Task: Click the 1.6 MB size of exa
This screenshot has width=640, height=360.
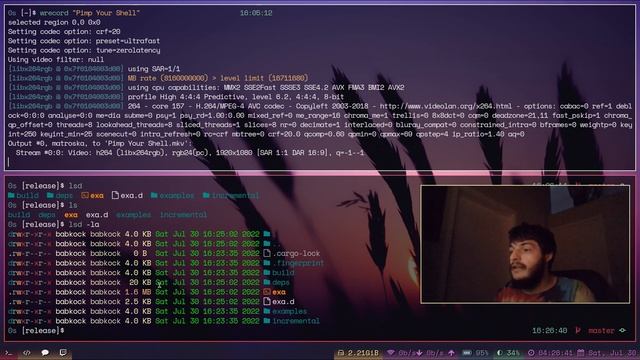Action: click(x=138, y=292)
